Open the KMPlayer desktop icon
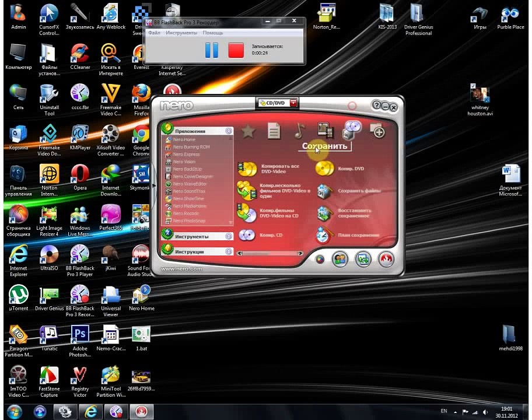This screenshot has width=532, height=420. pyautogui.click(x=80, y=138)
